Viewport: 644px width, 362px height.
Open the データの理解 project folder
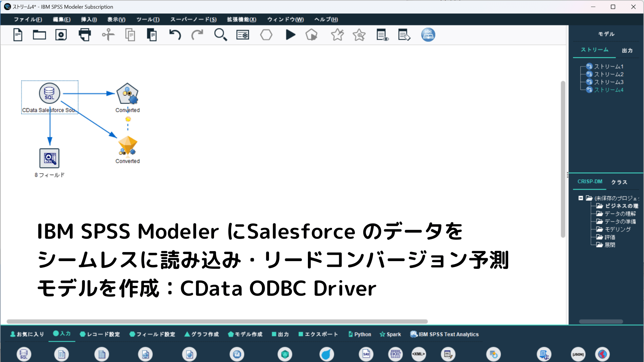coord(620,214)
